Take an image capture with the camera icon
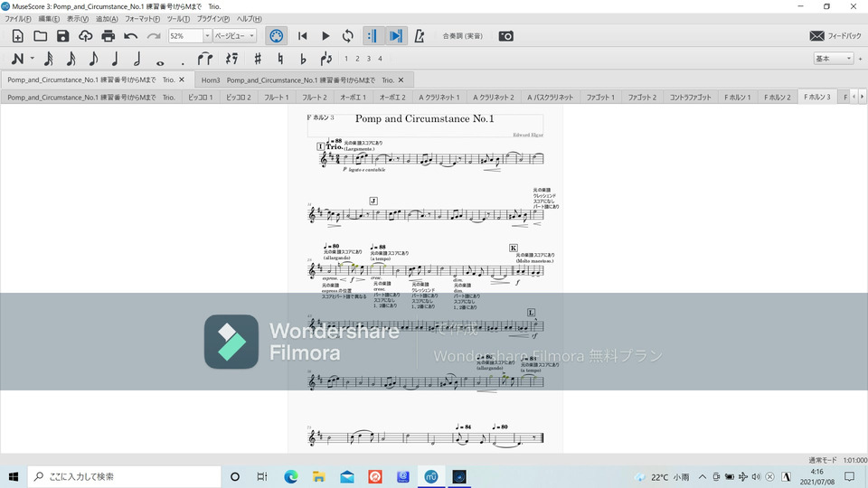 (x=506, y=36)
